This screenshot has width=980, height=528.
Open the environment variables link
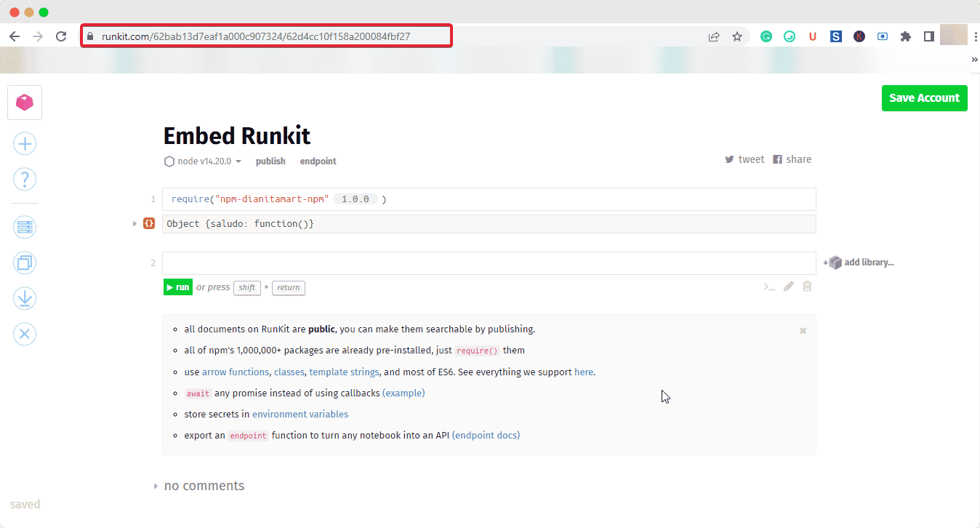300,414
